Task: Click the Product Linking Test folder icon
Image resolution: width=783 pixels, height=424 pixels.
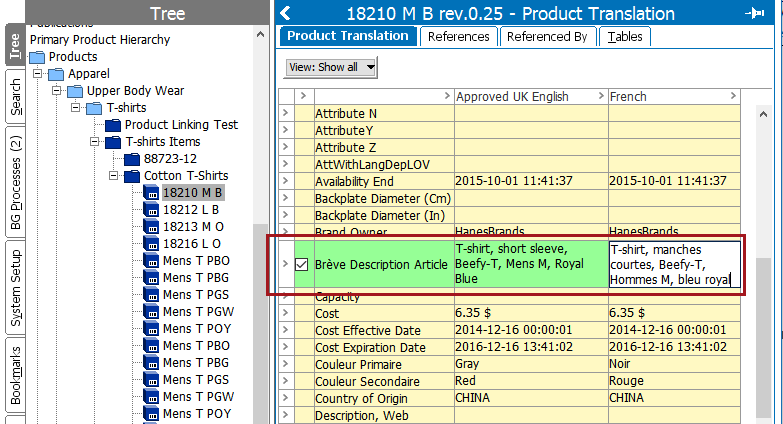Action: [x=112, y=125]
